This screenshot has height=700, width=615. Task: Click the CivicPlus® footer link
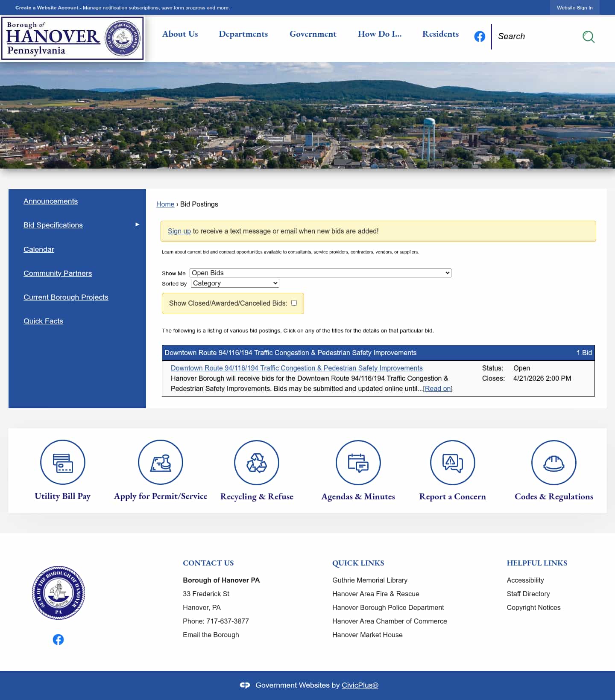pos(360,685)
